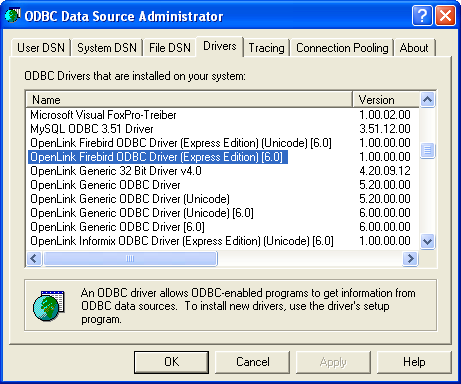Show the About tab
This screenshot has height=384, width=461.
(x=414, y=48)
